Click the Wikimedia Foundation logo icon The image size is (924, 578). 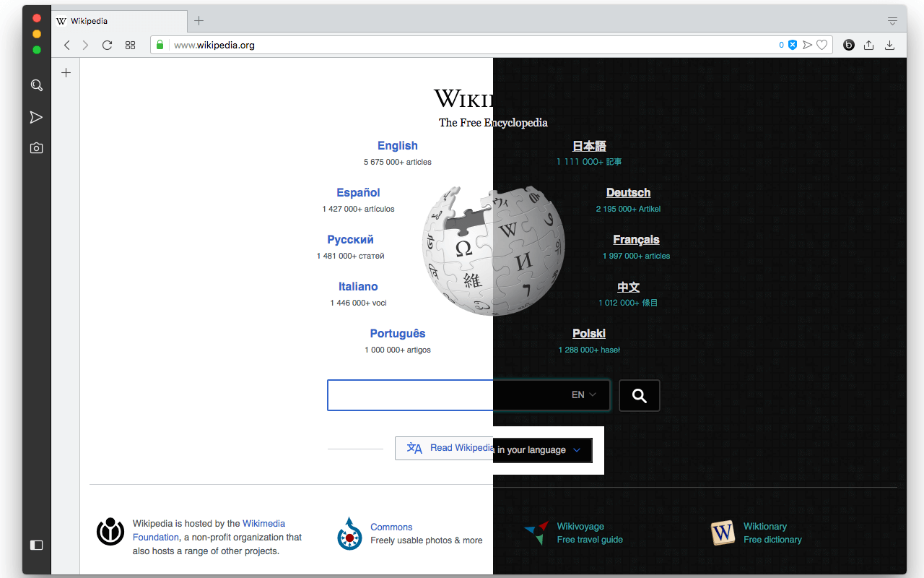click(x=110, y=531)
